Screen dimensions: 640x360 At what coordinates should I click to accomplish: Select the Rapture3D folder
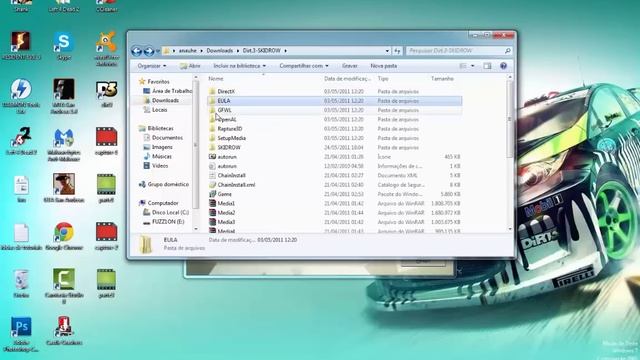coord(229,129)
